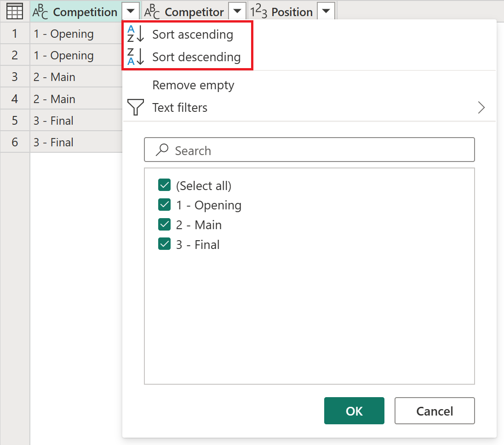Click the ABC data type icon on Competition
The height and width of the screenshot is (445, 504).
click(40, 11)
